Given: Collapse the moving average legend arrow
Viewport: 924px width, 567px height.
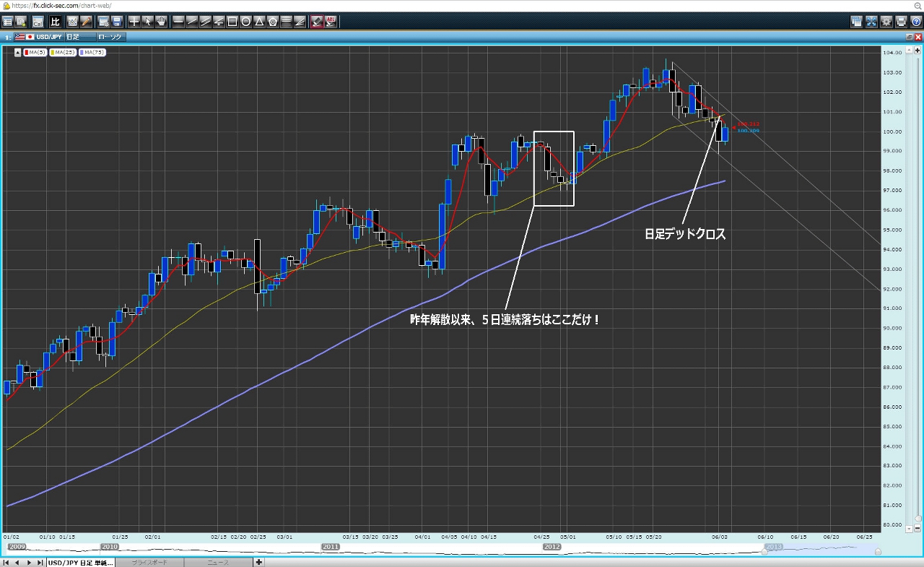Looking at the screenshot, I should tap(18, 52).
